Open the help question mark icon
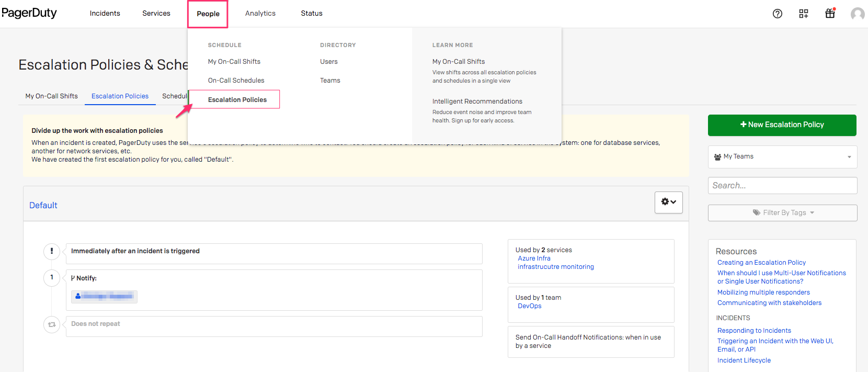The width and height of the screenshot is (868, 372). (x=777, y=14)
